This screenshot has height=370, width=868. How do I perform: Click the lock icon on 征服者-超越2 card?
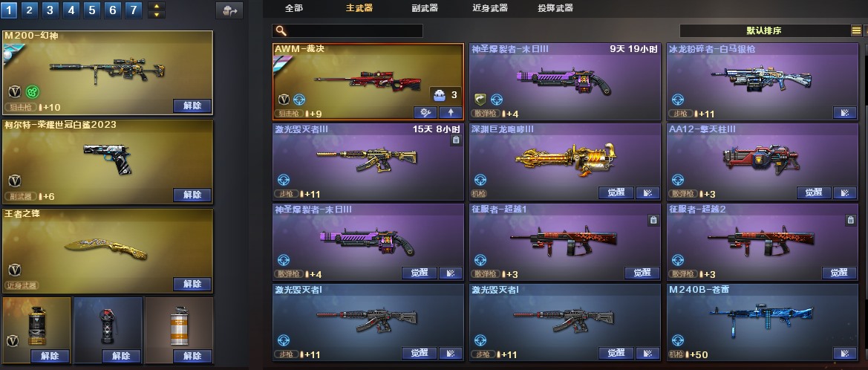pyautogui.click(x=850, y=221)
